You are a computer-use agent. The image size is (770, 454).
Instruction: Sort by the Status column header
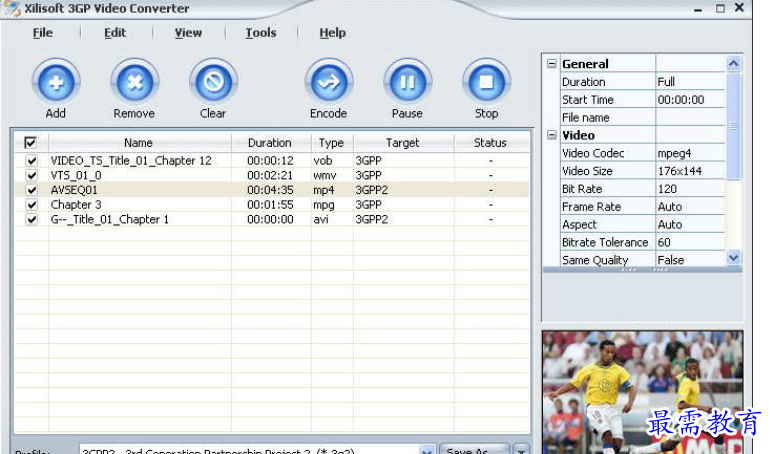(x=491, y=143)
